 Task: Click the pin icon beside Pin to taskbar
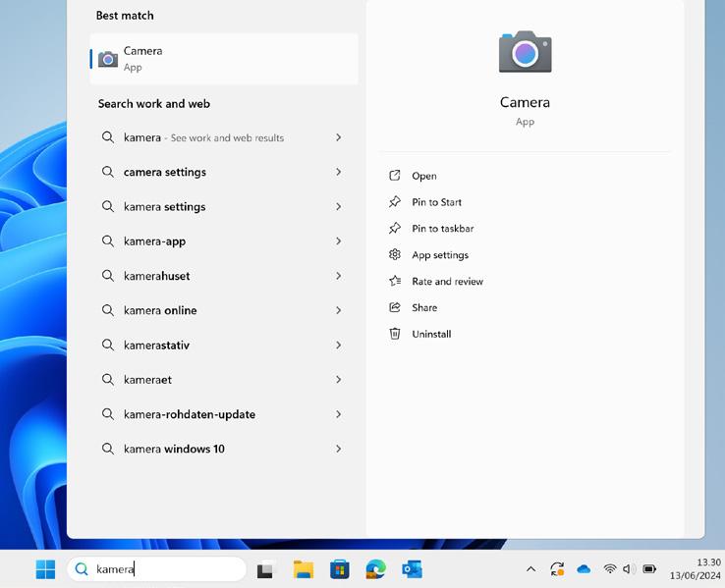[x=394, y=228]
